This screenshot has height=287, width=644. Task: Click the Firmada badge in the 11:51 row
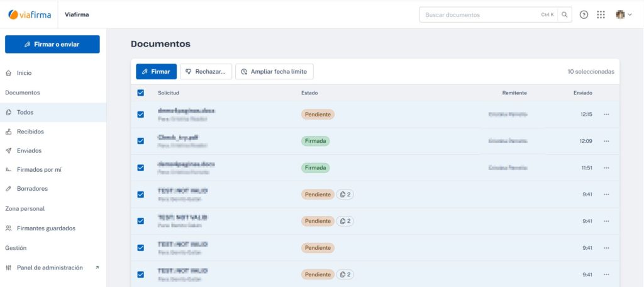tap(316, 168)
